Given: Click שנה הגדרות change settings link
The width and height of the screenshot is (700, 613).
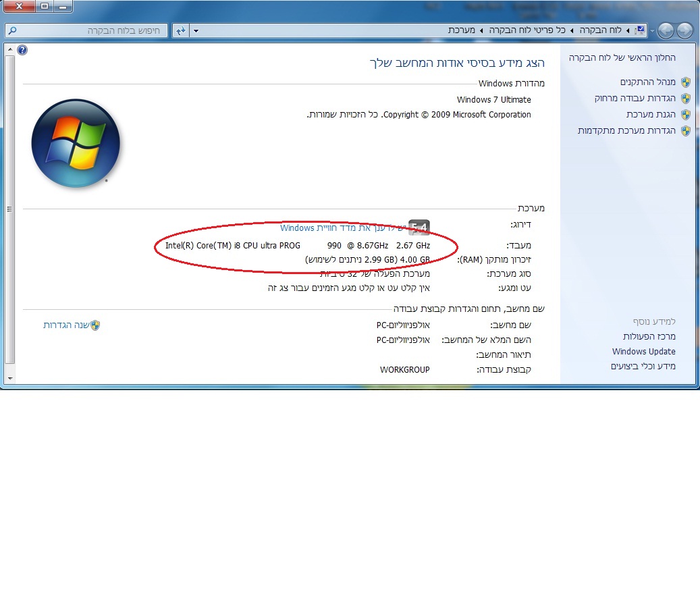Looking at the screenshot, I should pyautogui.click(x=66, y=325).
